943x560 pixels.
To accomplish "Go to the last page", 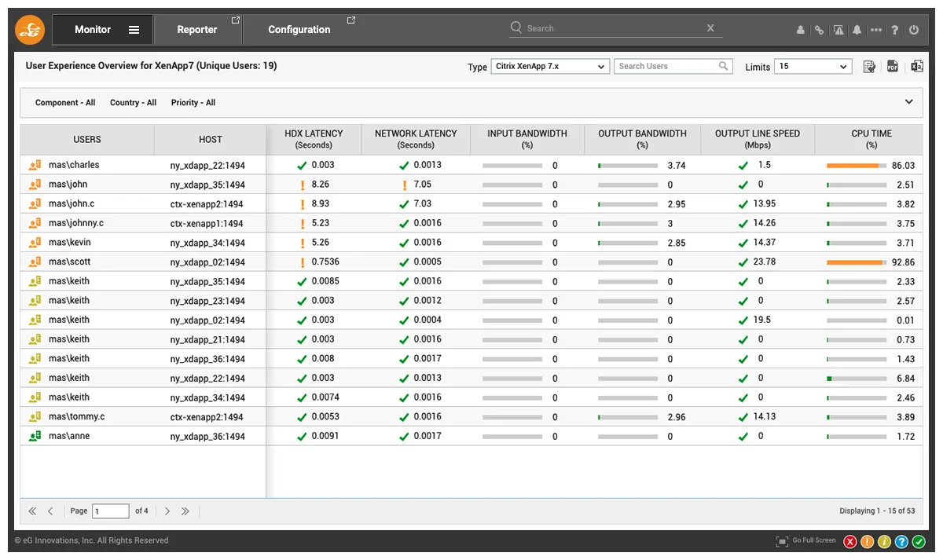I will (x=185, y=511).
